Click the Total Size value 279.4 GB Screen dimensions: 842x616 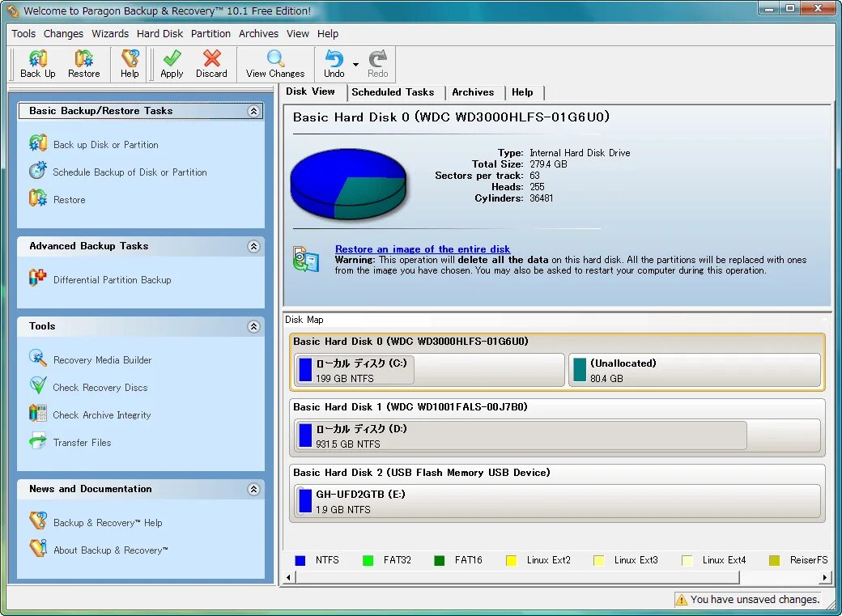(548, 164)
